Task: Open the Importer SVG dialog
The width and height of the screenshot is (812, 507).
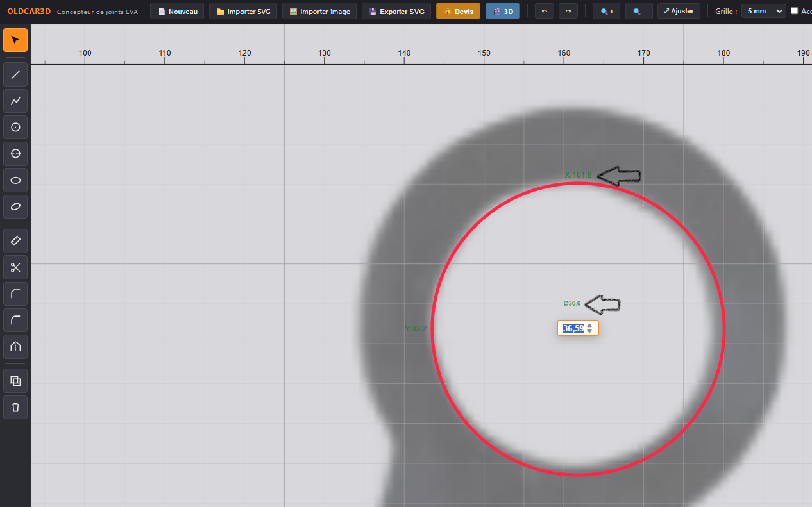Action: pos(243,11)
